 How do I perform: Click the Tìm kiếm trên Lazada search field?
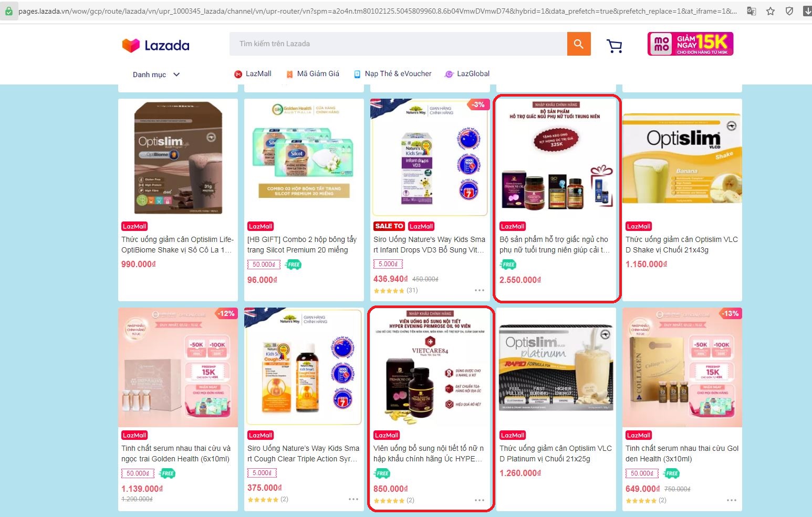tap(398, 44)
